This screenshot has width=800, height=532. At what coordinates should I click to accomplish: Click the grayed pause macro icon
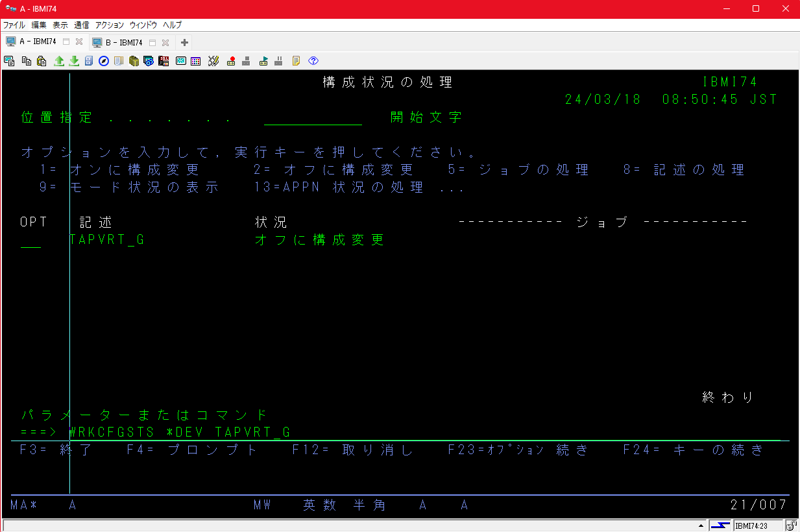click(x=278, y=61)
